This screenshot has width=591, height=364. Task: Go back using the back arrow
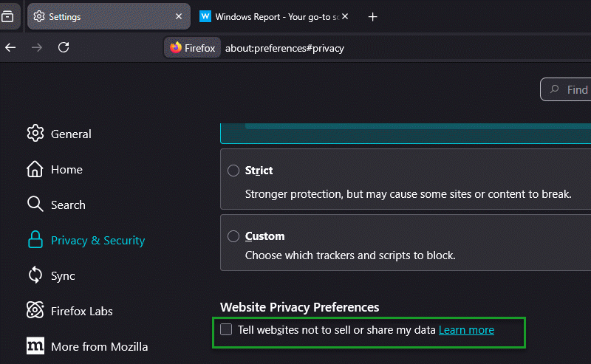click(10, 48)
